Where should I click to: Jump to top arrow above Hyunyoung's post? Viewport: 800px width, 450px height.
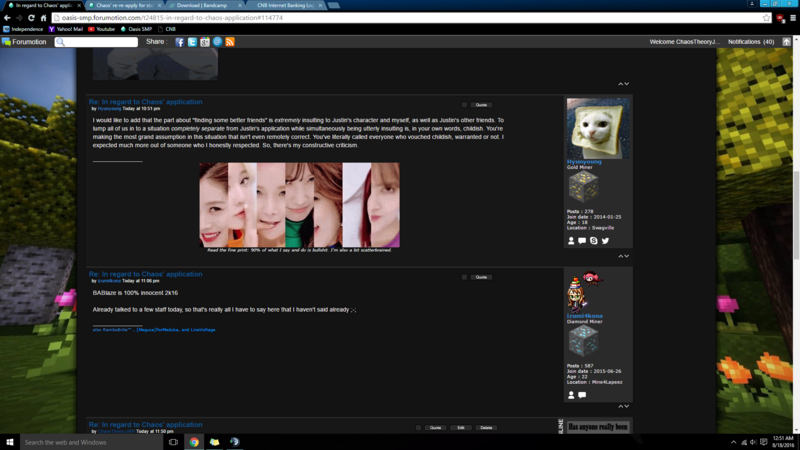click(x=621, y=84)
